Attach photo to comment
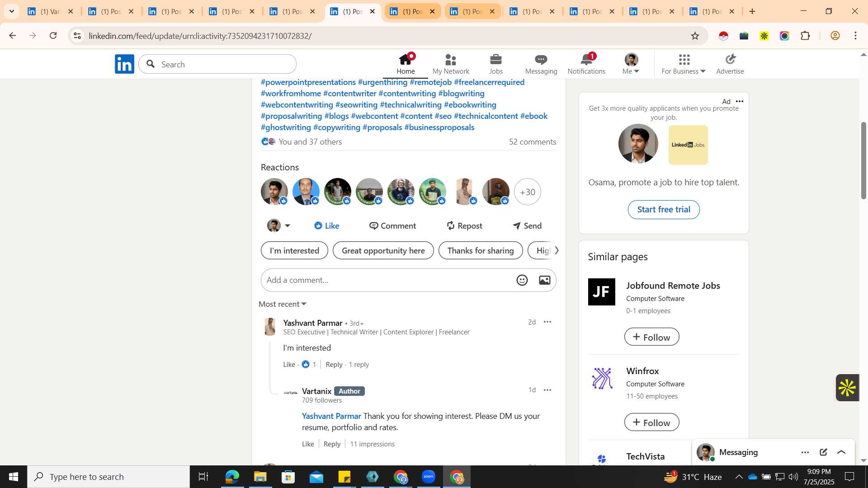The width and height of the screenshot is (868, 488). [x=544, y=280]
